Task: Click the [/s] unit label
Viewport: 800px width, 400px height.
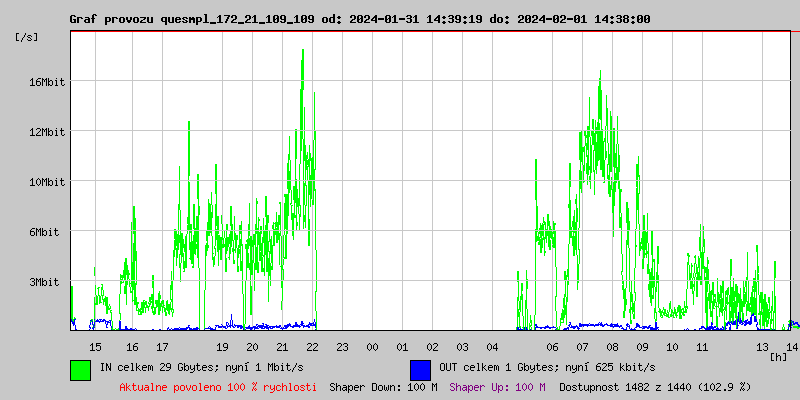Action: point(27,37)
